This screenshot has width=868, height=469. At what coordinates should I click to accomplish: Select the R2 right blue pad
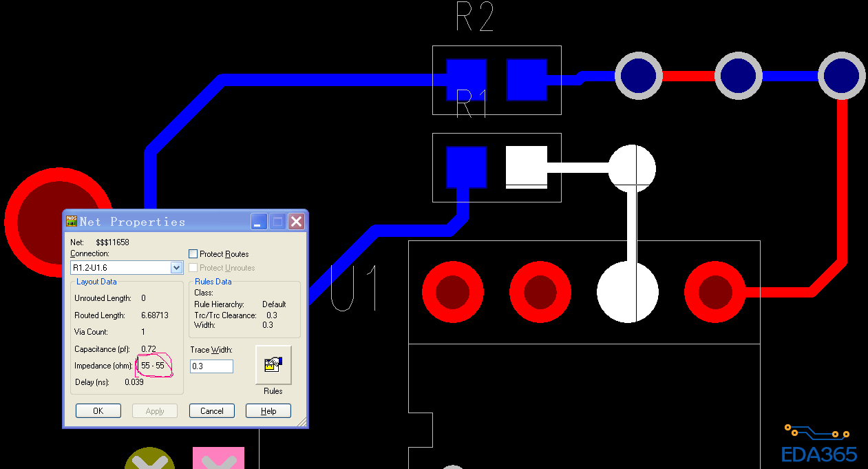coord(527,79)
